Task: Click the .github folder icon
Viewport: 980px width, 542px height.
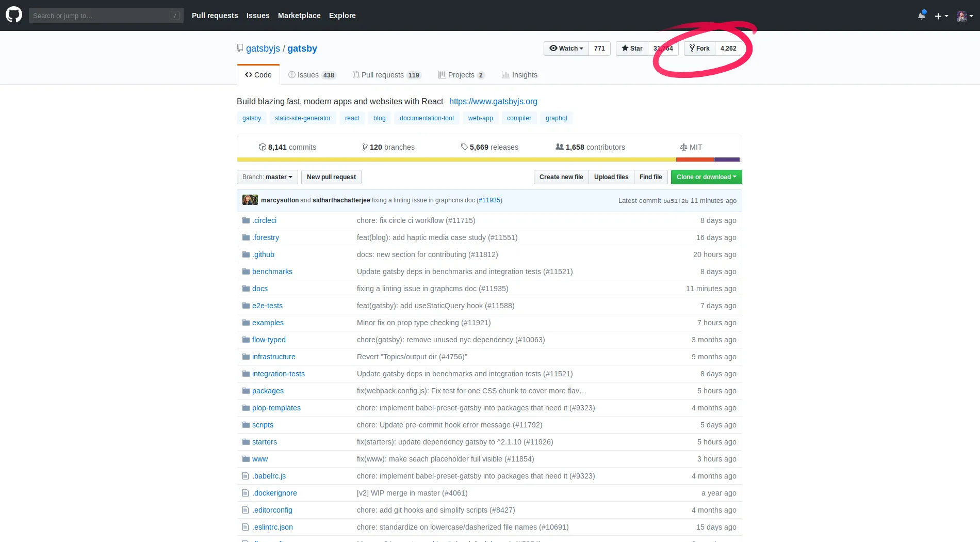Action: (x=246, y=254)
